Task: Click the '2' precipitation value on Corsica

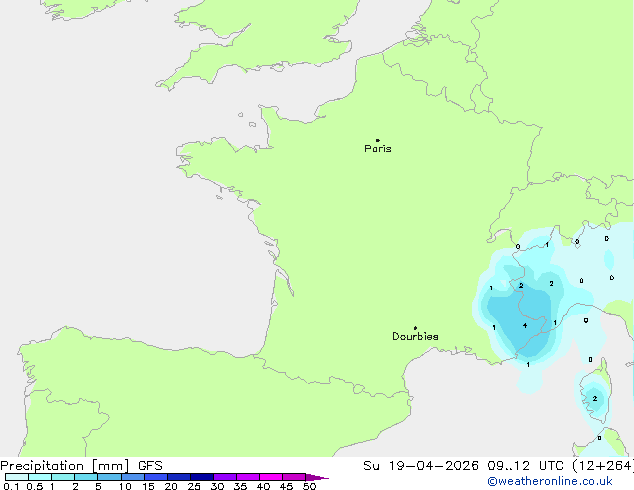Action: click(595, 399)
